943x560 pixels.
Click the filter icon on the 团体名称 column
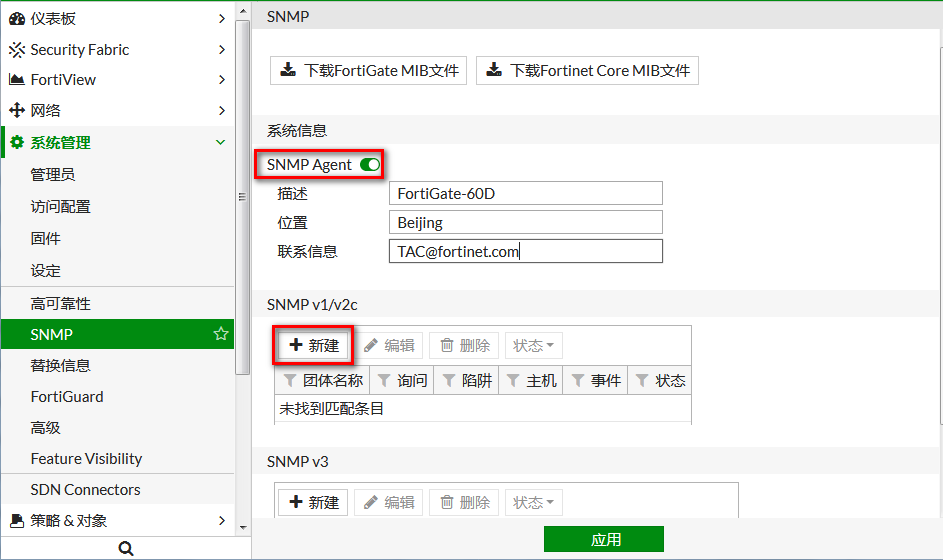[x=290, y=380]
